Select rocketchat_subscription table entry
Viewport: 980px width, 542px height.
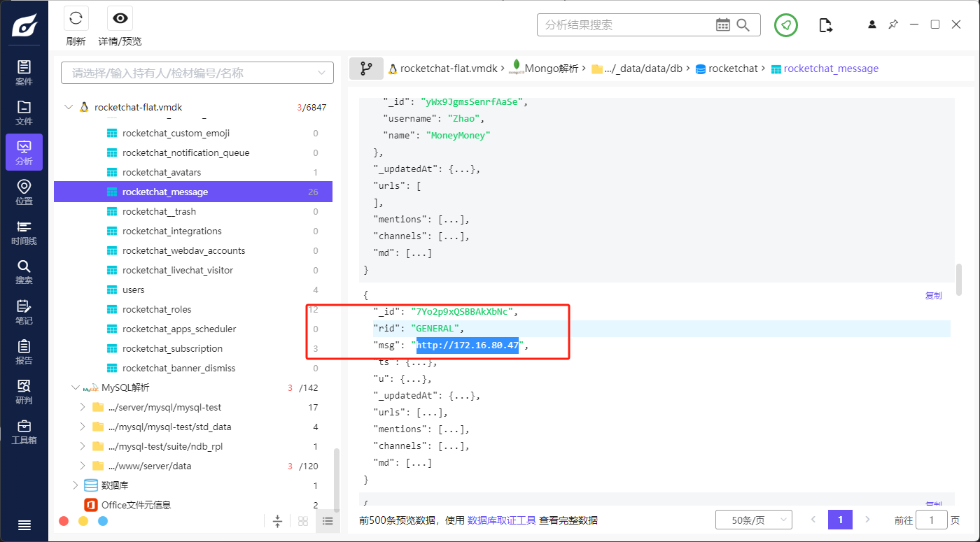[x=172, y=348]
